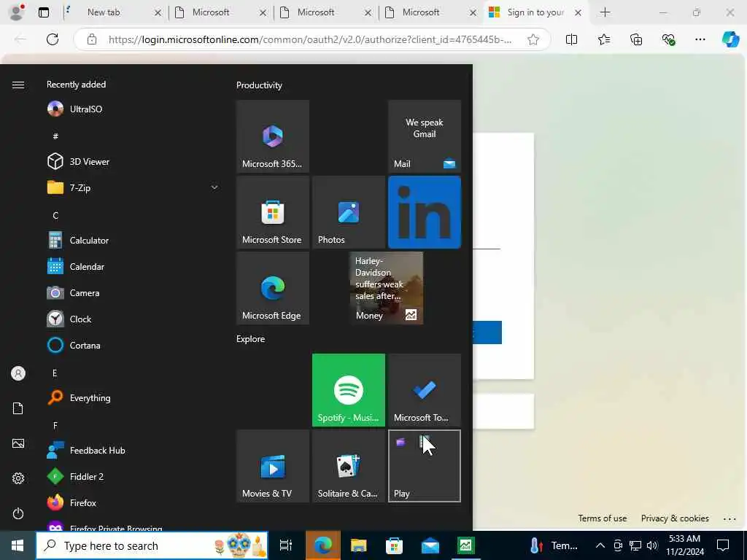Open Settings gear in Start sidebar
Image resolution: width=747 pixels, height=560 pixels.
18,478
